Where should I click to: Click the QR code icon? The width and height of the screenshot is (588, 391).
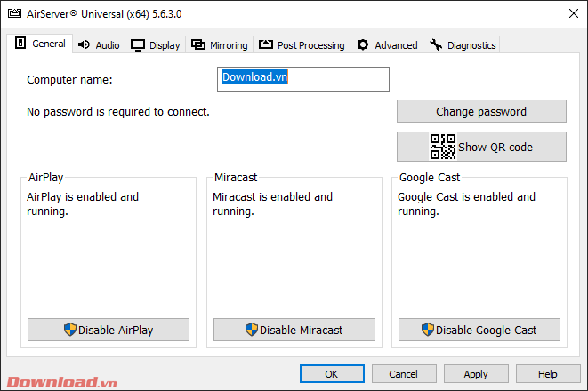click(x=442, y=147)
